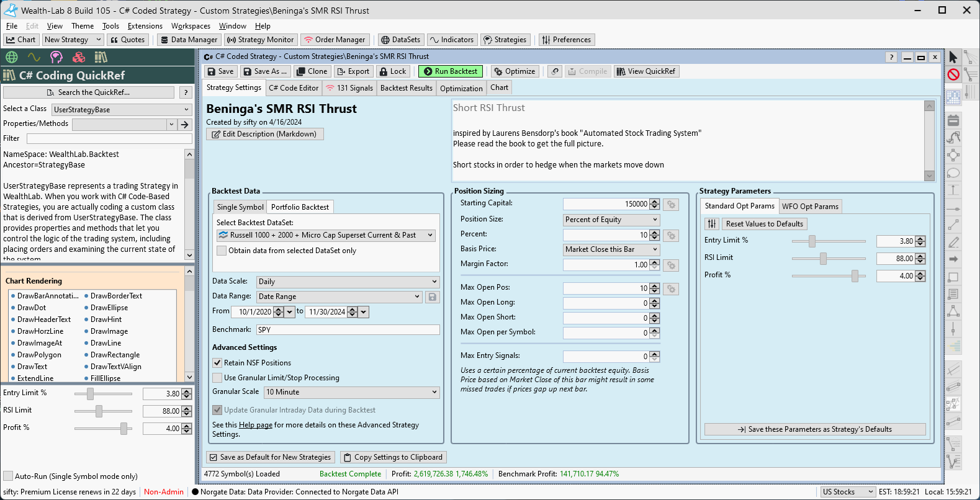Select the WFO Opt Params tab
The width and height of the screenshot is (980, 500).
point(810,207)
